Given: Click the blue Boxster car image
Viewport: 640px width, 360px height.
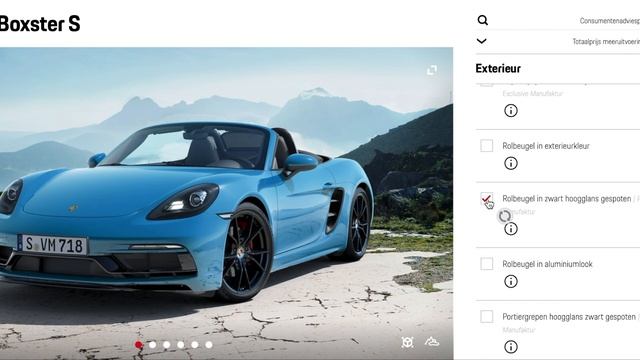Looking at the screenshot, I should [x=227, y=203].
